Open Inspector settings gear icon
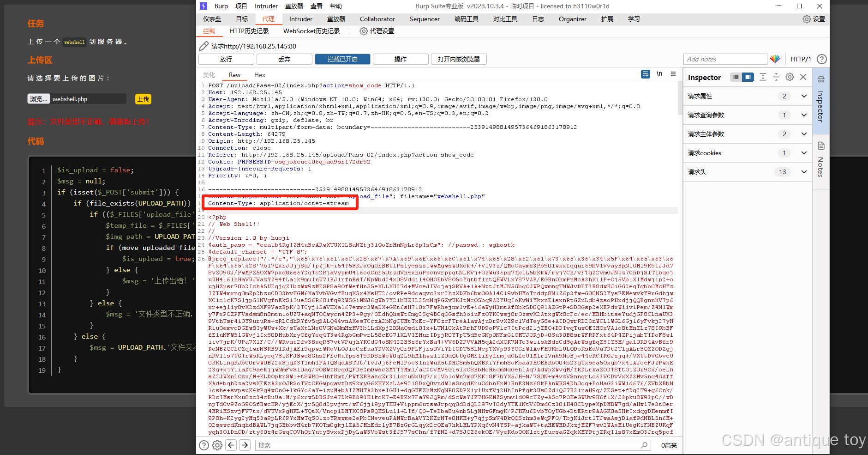The image size is (868, 455). 790,77
